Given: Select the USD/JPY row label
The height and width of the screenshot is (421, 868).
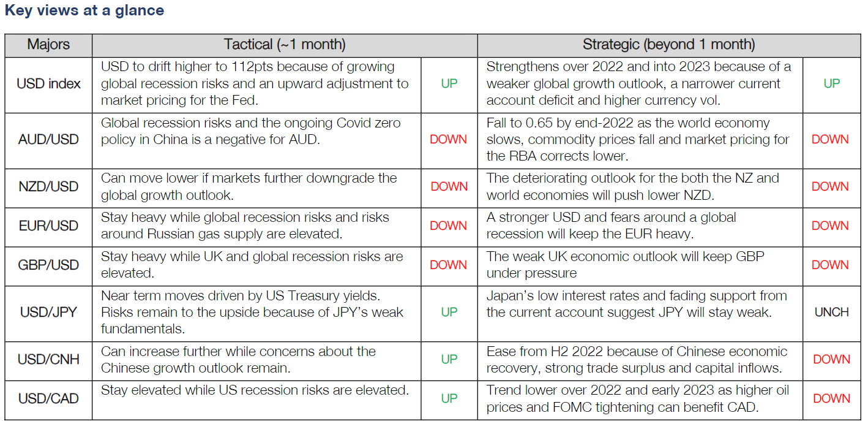Looking at the screenshot, I should pos(48,312).
